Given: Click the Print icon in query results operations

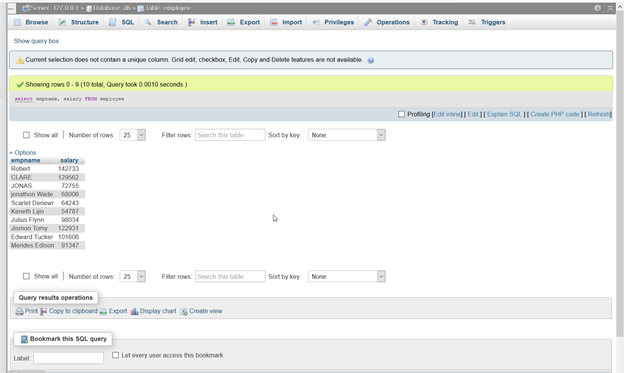Looking at the screenshot, I should 19,311.
